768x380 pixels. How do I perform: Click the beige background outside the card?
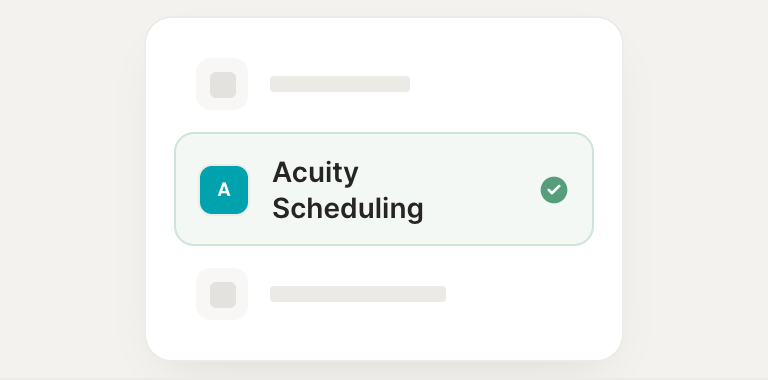[x=69, y=196]
